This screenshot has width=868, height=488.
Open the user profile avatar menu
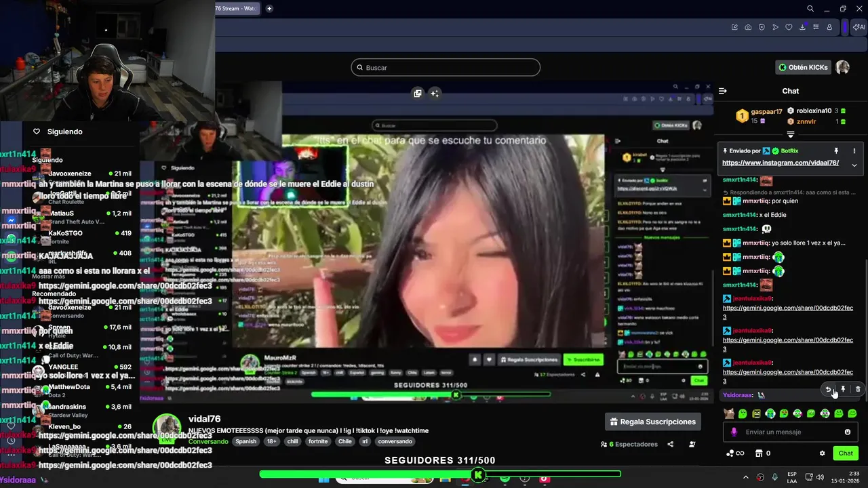pos(842,67)
